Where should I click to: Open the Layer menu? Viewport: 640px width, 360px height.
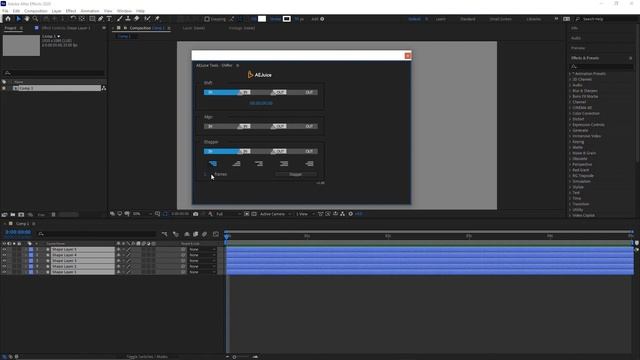[57, 11]
